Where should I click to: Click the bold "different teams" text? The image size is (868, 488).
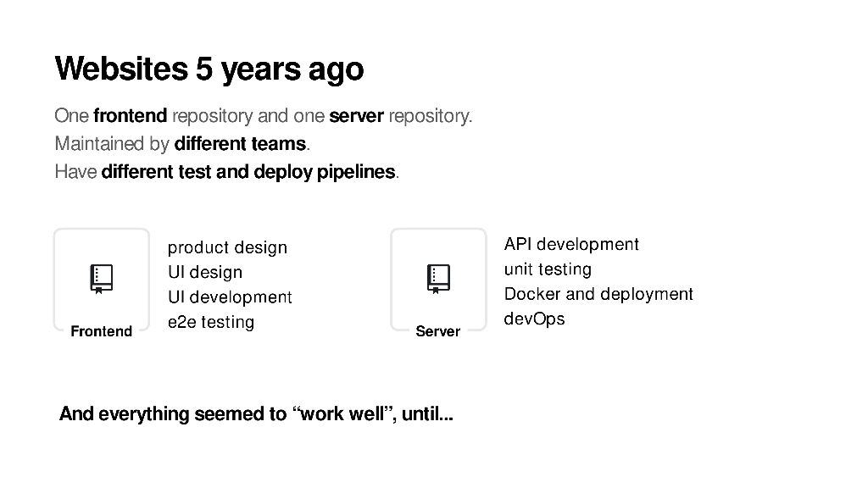240,144
